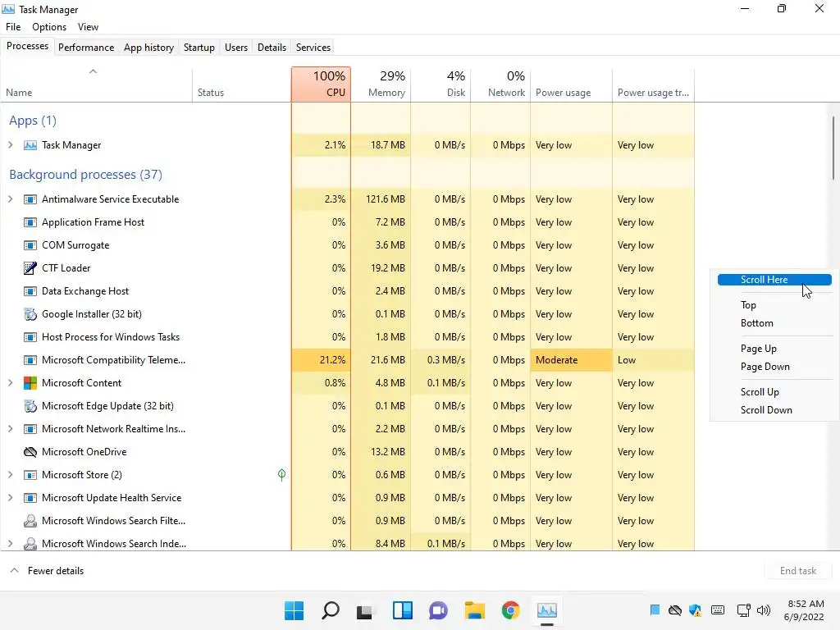This screenshot has width=840, height=630.
Task: Sort by the CPU column header
Action: click(x=322, y=84)
